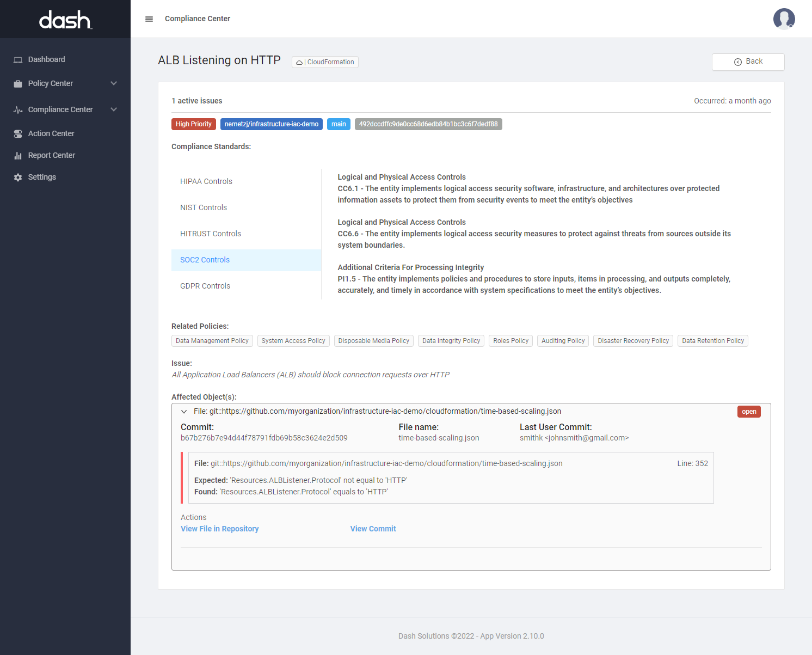The width and height of the screenshot is (812, 655).
Task: Click the Action Center icon
Action: (18, 134)
